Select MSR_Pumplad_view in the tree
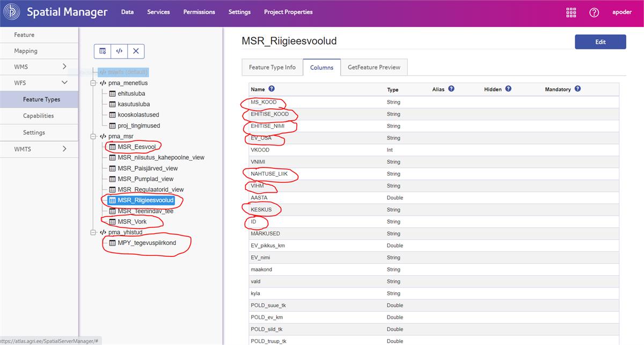 pyautogui.click(x=145, y=179)
